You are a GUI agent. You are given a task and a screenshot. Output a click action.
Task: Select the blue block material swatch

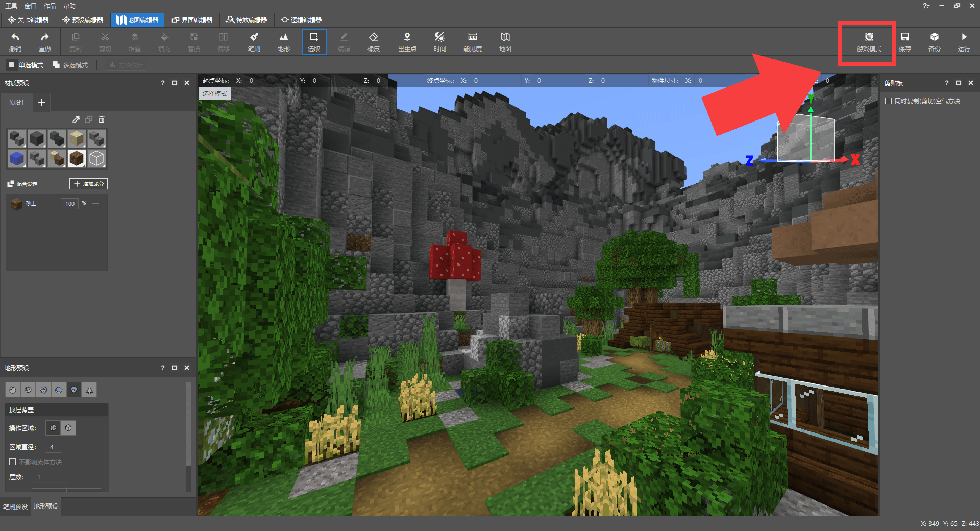[x=17, y=159]
